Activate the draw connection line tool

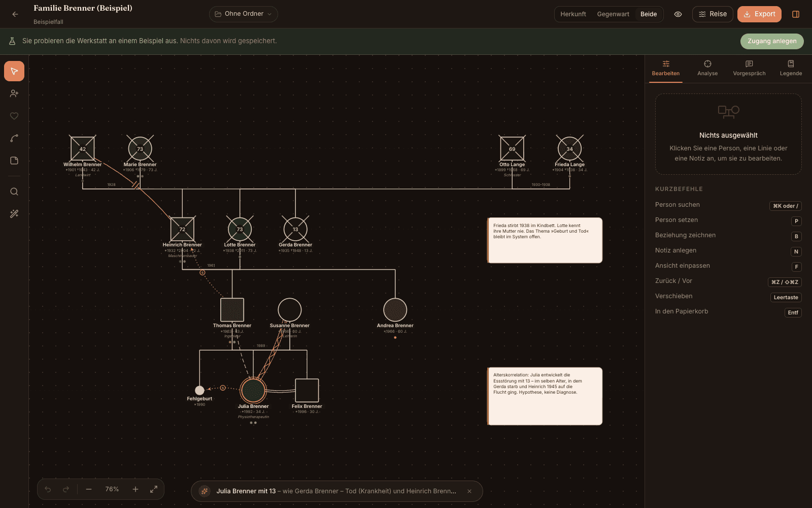14,138
